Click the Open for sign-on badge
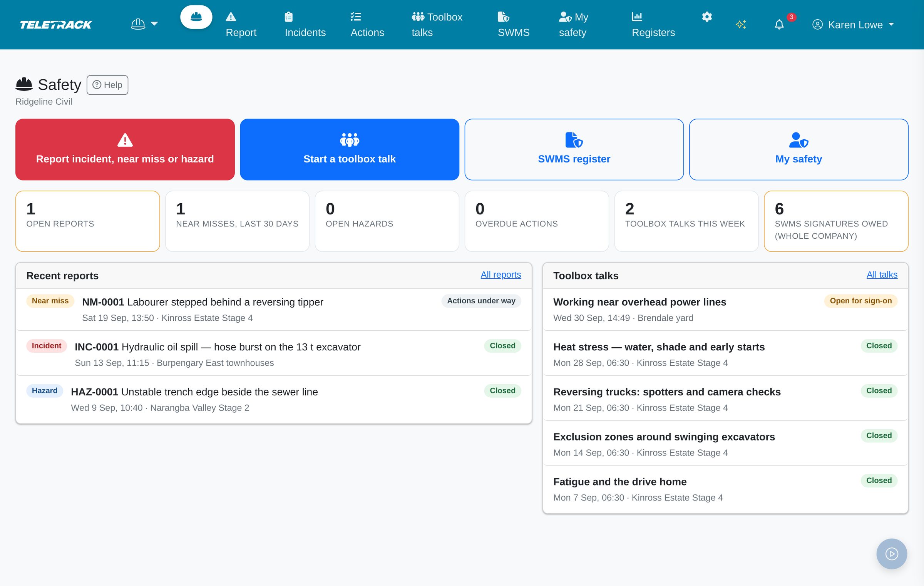924x586 pixels. click(861, 301)
